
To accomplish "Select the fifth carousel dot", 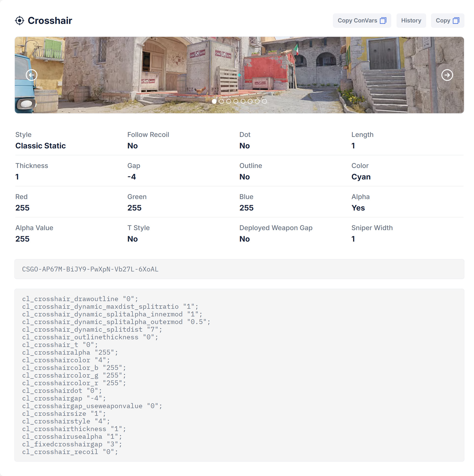I will tap(243, 101).
